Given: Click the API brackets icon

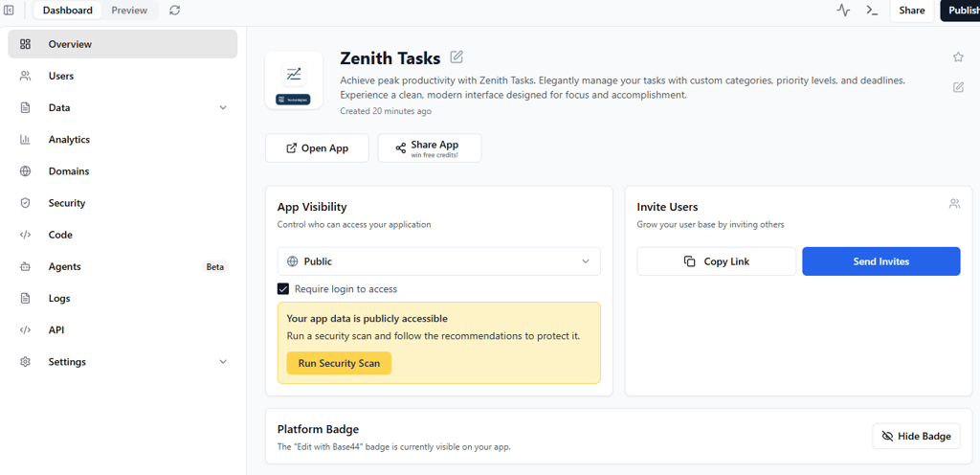Looking at the screenshot, I should pyautogui.click(x=25, y=330).
